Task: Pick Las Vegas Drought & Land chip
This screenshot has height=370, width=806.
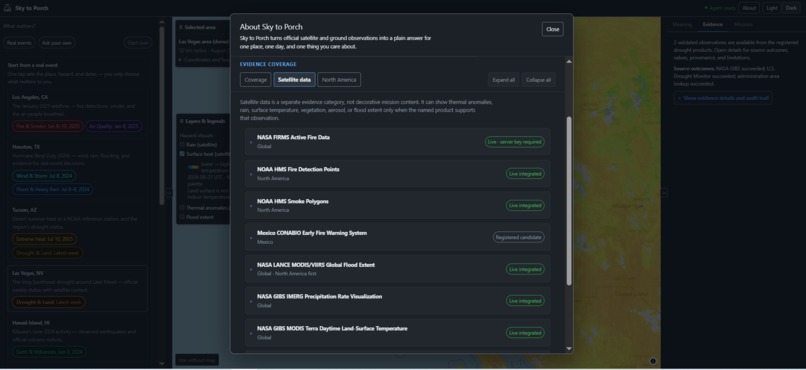Action: 48,302
